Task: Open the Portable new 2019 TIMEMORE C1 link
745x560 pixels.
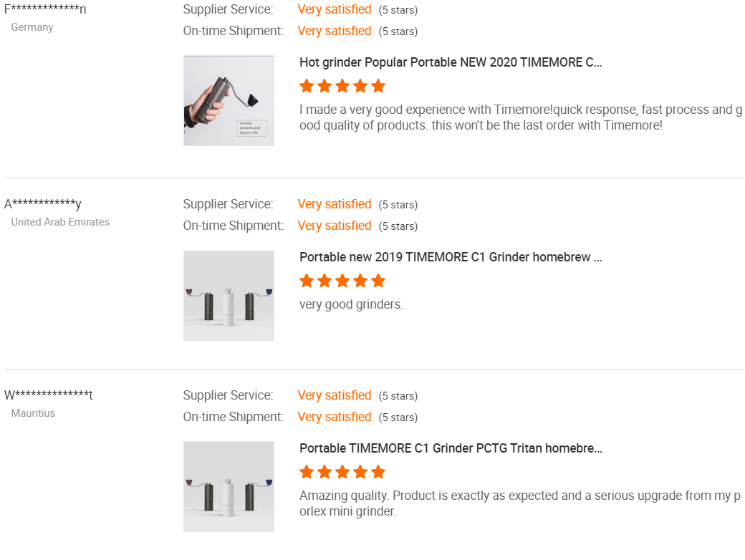Action: [450, 257]
